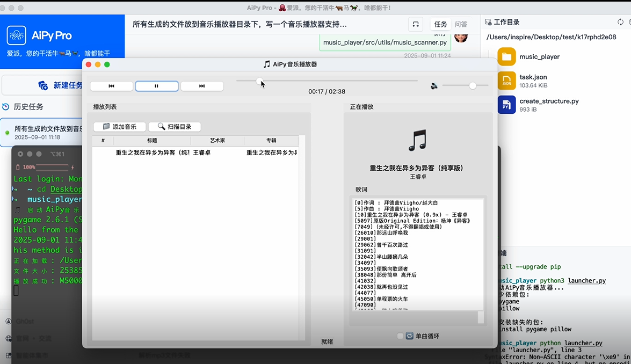This screenshot has width=631, height=364.
Task: Click the Desktop path in the terminal window
Action: (66, 189)
